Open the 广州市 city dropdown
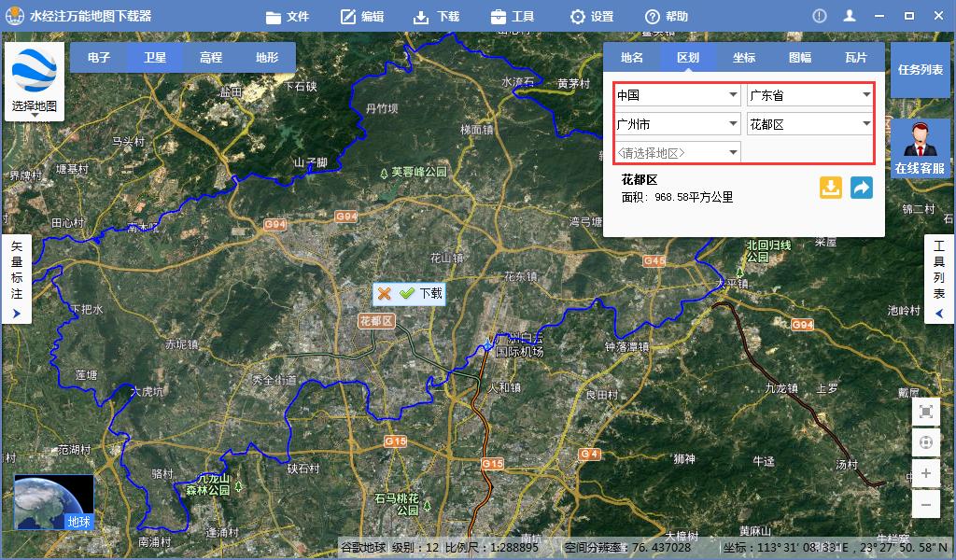Viewport: 956px width, 560px height. [x=677, y=122]
